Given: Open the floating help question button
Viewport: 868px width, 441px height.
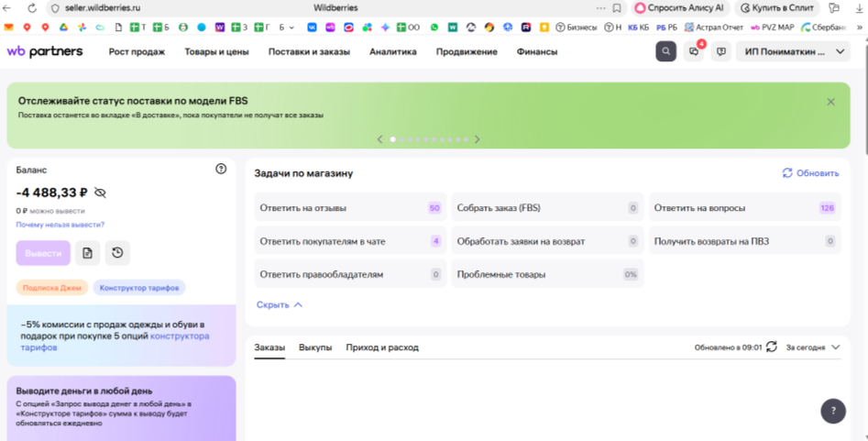Looking at the screenshot, I should click(x=833, y=411).
